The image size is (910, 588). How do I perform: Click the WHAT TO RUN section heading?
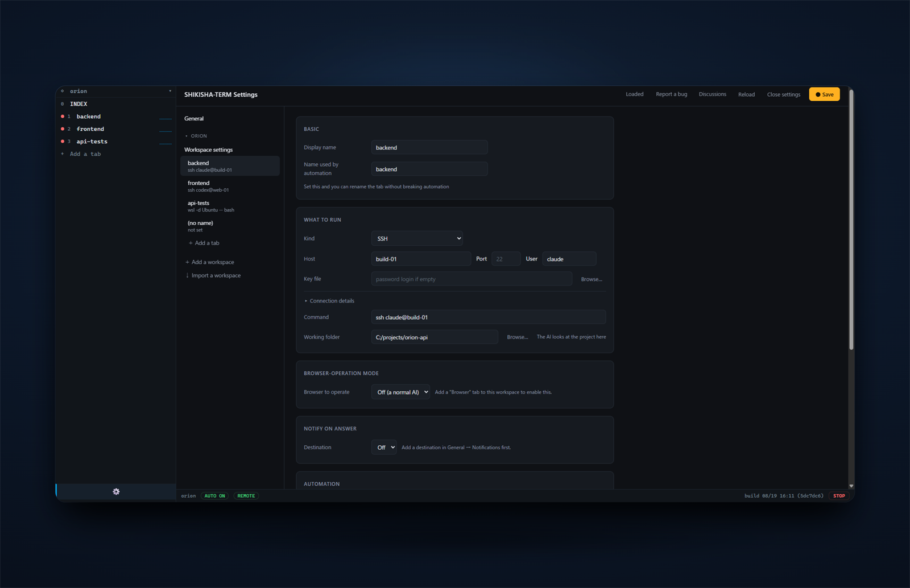pos(322,220)
